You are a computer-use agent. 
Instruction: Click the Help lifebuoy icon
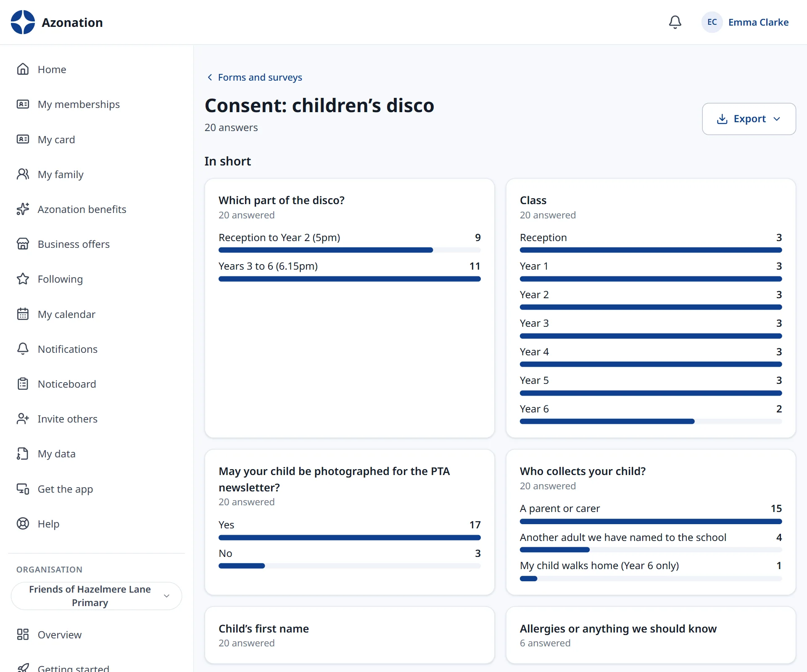tap(23, 524)
